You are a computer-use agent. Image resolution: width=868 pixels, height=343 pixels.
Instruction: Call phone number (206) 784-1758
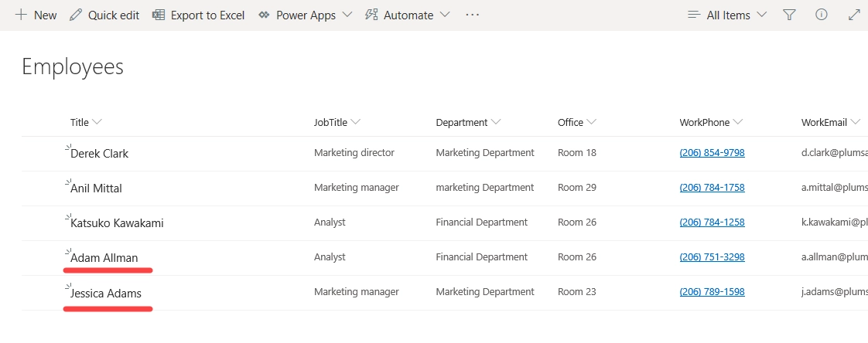[712, 188]
